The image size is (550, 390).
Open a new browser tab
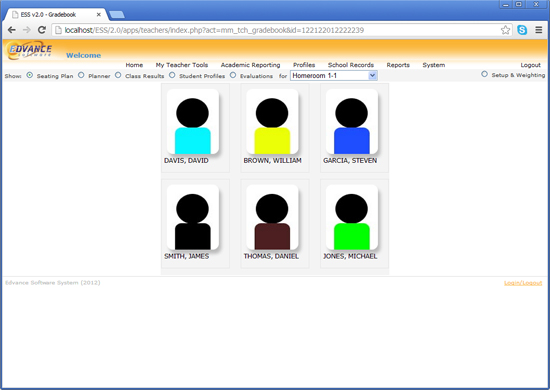click(117, 15)
